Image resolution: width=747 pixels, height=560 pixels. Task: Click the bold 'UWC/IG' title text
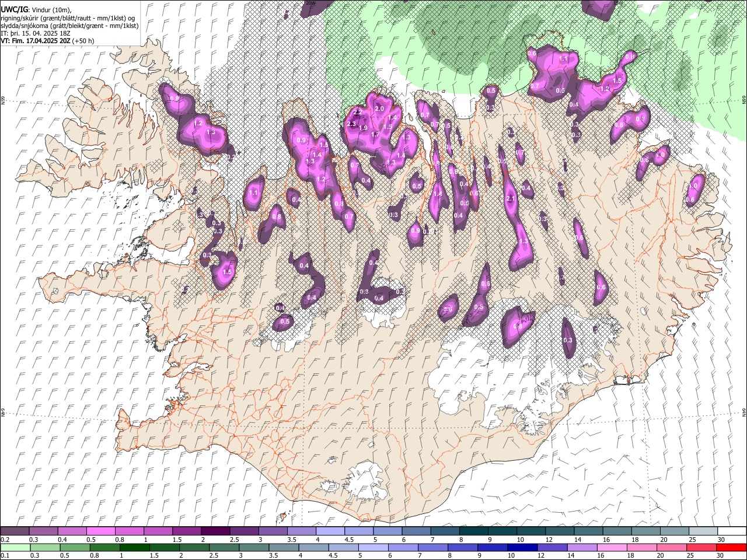[x=14, y=10]
